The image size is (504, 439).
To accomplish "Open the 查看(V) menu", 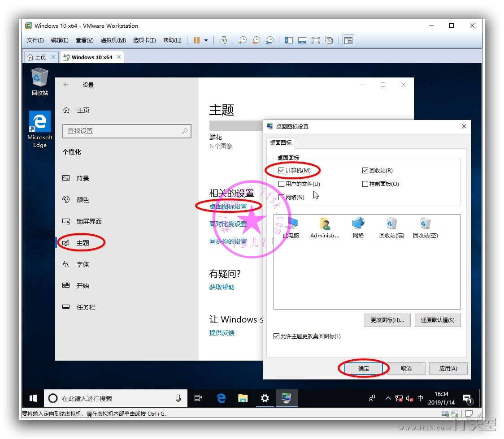I will 85,40.
